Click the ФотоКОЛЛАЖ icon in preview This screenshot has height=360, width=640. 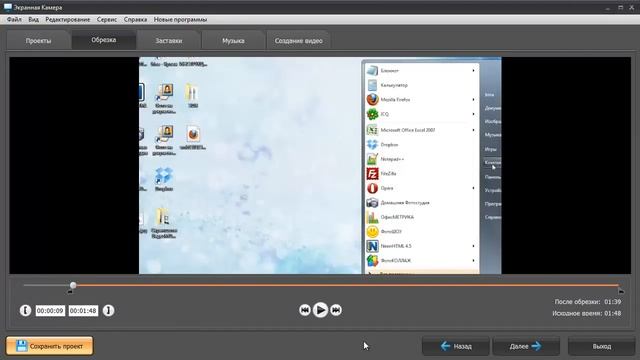372,260
